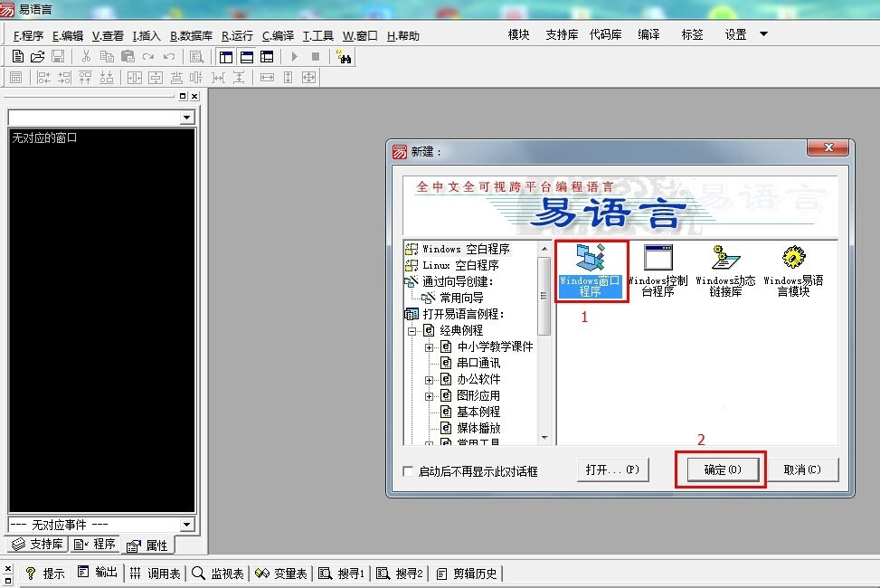The height and width of the screenshot is (588, 880).
Task: Click the 确定(O) button
Action: coord(722,469)
